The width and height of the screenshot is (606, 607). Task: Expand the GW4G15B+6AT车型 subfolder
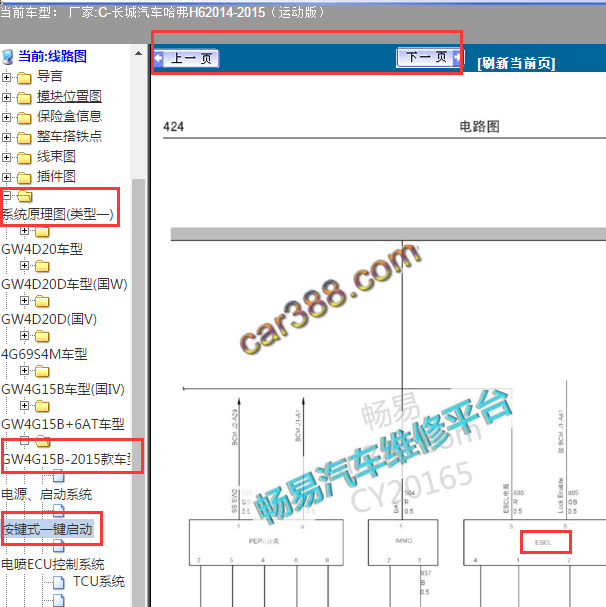coord(24,405)
